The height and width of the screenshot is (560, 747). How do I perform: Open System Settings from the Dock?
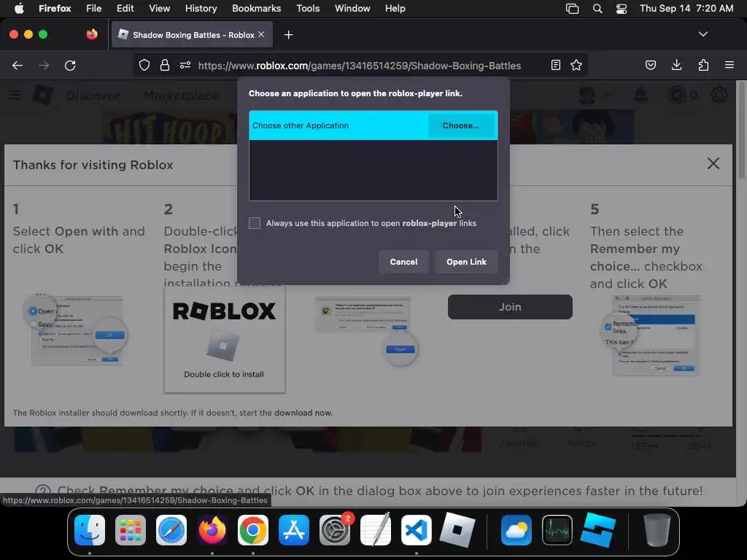pos(335,530)
